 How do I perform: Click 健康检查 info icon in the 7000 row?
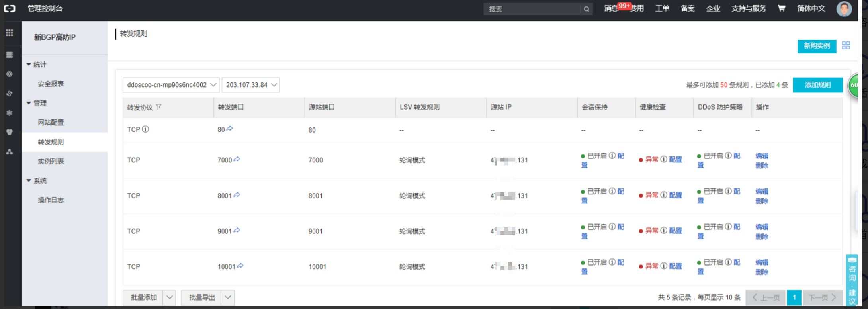coord(664,159)
